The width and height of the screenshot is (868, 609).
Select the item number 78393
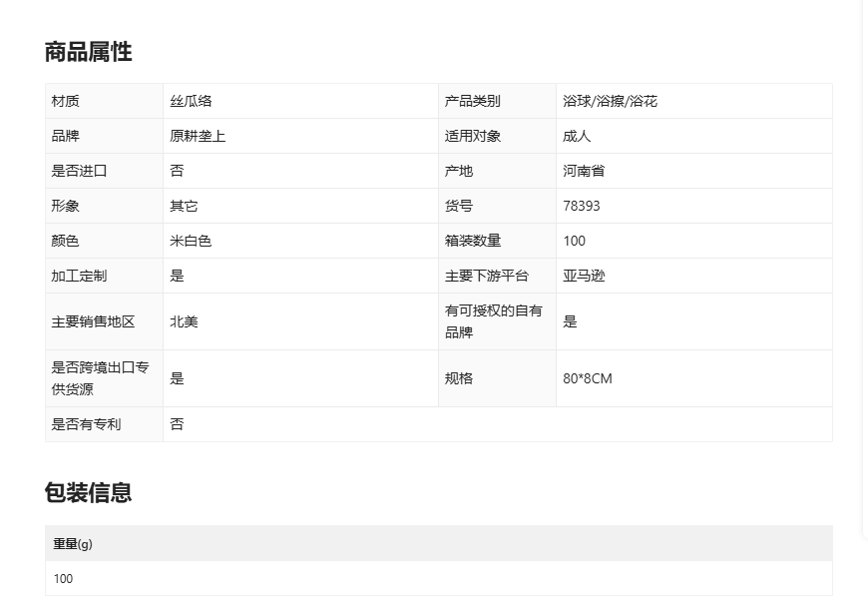(582, 206)
